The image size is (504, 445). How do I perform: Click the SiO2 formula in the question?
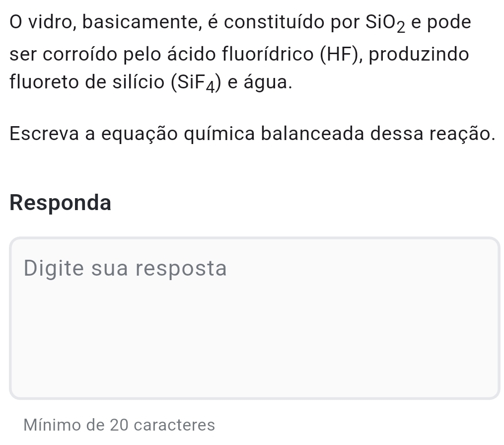click(385, 23)
